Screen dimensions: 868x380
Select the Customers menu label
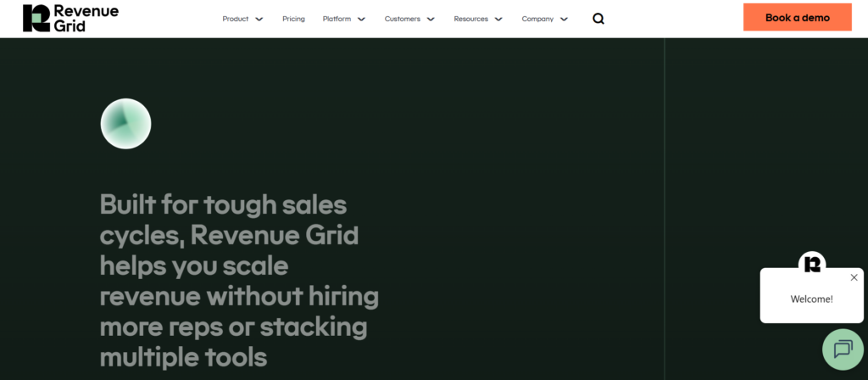click(x=403, y=19)
